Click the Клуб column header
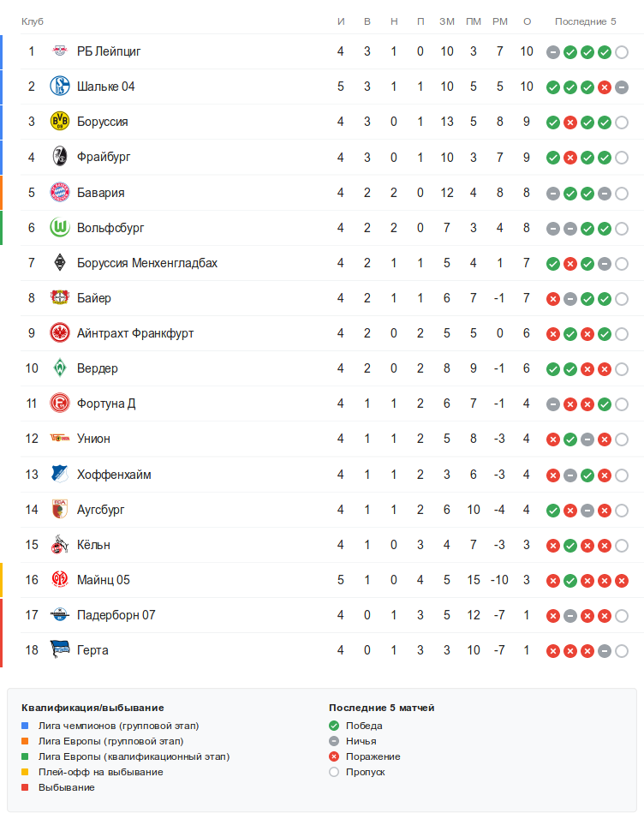This screenshot has width=644, height=819. tap(33, 21)
